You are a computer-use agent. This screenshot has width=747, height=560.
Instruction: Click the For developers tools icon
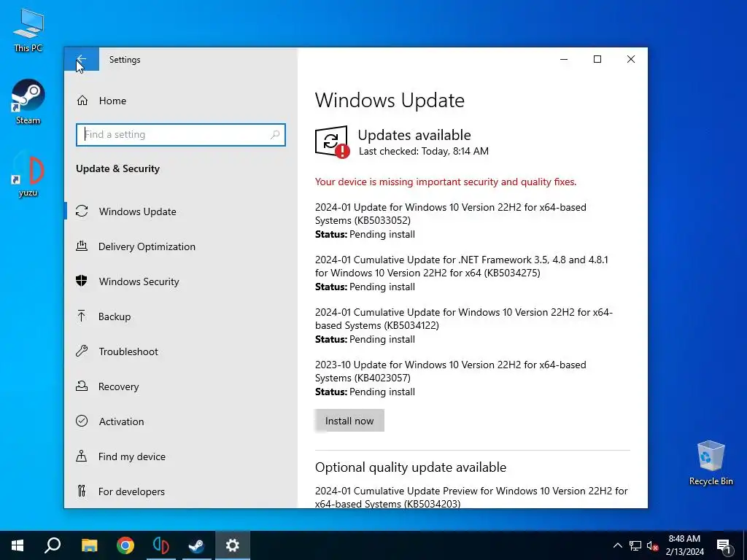pyautogui.click(x=82, y=491)
